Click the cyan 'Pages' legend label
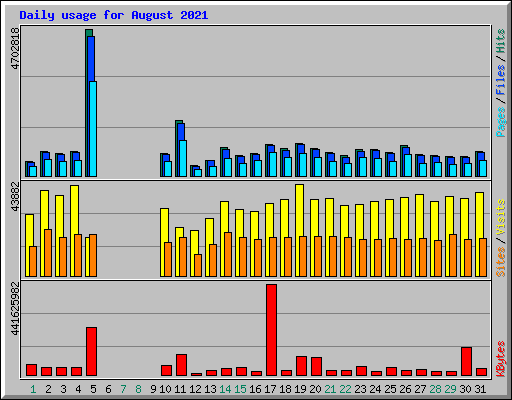Image resolution: width=512 pixels, height=400 pixels. [501, 122]
